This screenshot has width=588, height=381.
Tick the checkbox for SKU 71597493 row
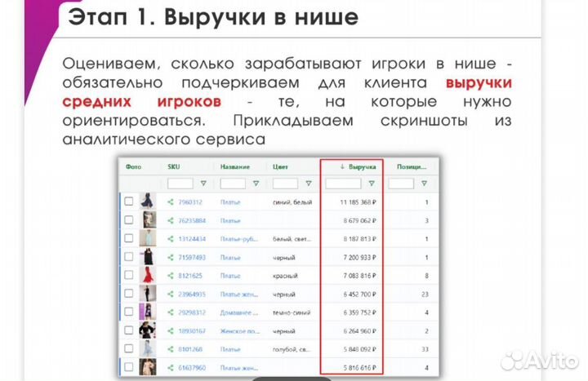[129, 257]
